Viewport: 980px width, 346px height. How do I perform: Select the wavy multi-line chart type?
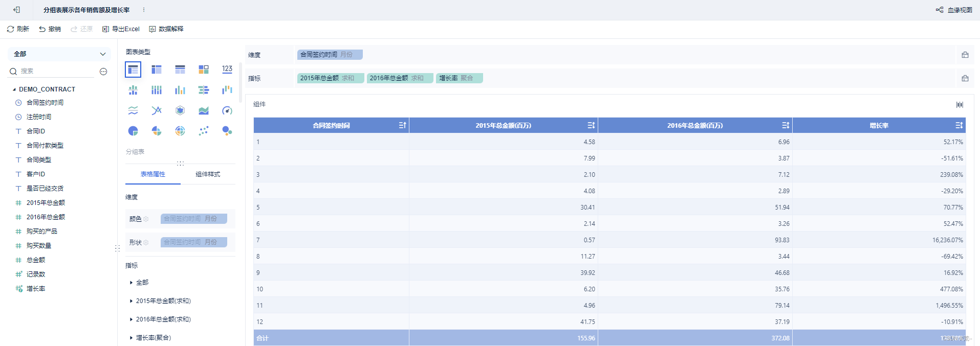(x=133, y=110)
